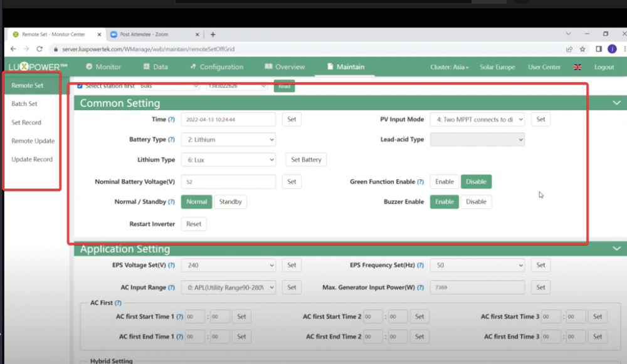627x364 pixels.
Task: Open the User Center link
Action: pos(544,67)
